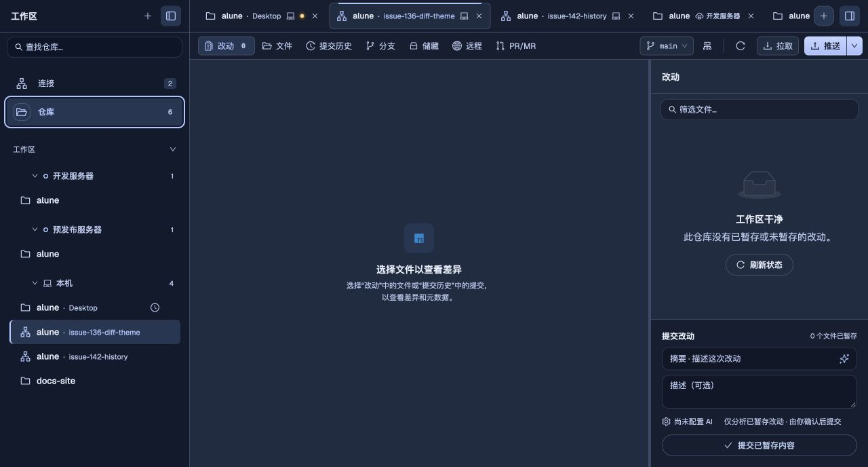868x467 pixels.
Task: Switch to alune 开发服务器 tab
Action: 703,16
